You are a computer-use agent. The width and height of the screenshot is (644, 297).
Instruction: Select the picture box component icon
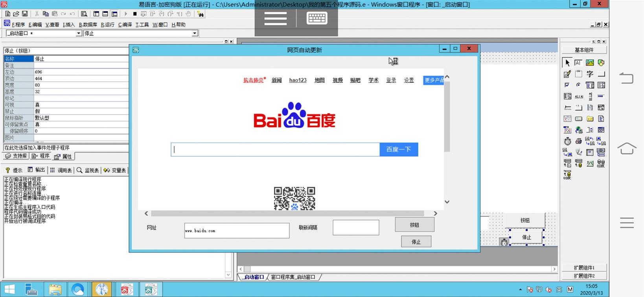click(x=590, y=63)
